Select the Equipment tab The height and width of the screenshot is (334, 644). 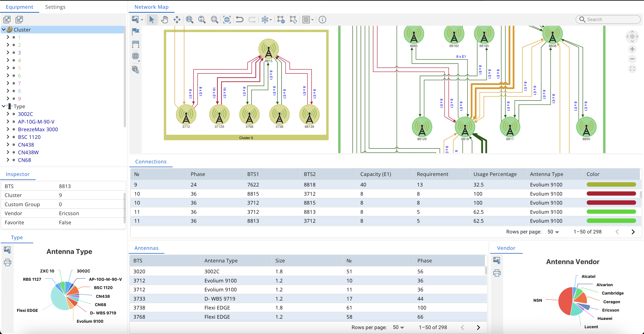(19, 7)
